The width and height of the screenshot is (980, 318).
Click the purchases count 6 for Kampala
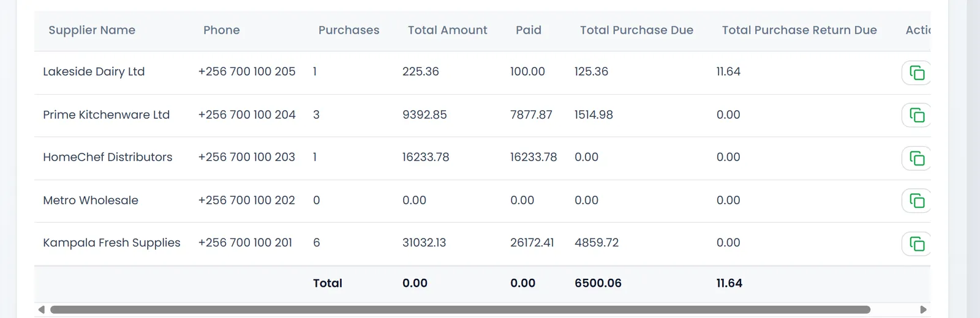316,243
